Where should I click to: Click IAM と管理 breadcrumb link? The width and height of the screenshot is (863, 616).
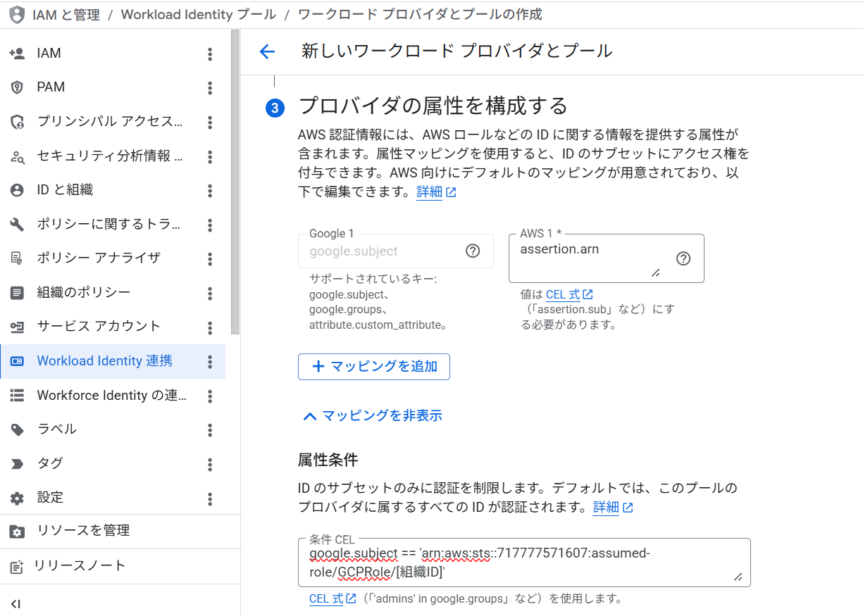tap(66, 14)
